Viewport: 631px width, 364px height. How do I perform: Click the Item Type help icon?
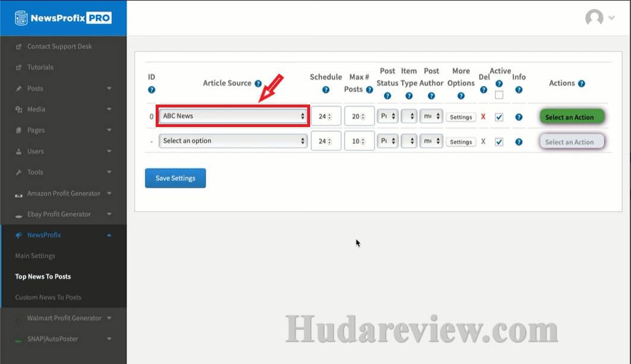(x=409, y=96)
